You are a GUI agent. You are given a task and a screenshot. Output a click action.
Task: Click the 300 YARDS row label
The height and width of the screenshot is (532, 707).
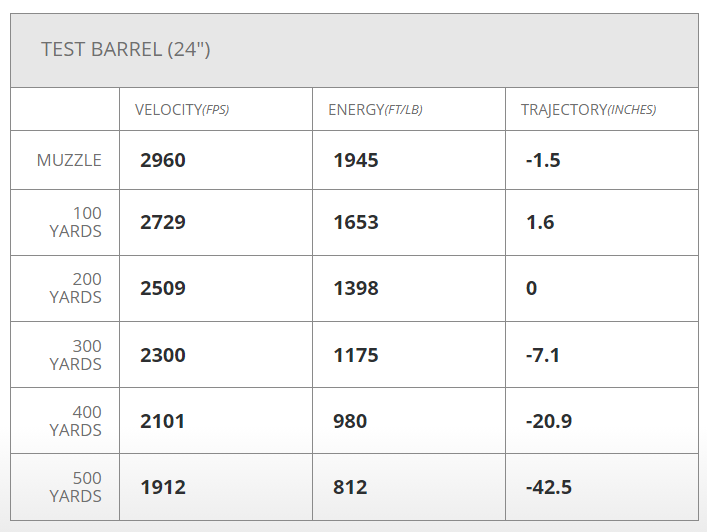coord(76,355)
